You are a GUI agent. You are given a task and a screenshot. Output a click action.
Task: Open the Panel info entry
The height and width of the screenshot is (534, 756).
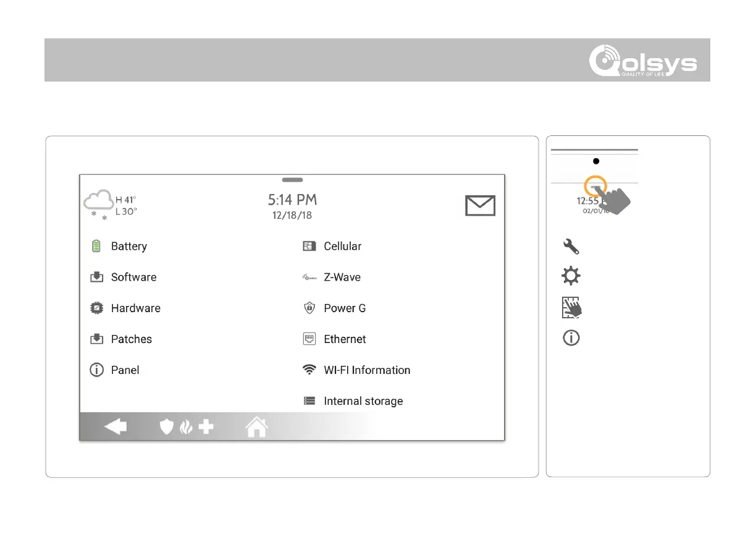(115, 370)
